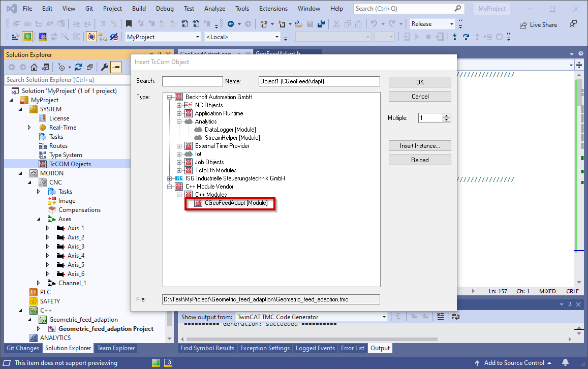Viewport: 588px width, 369px height.
Task: Toggle a bookmark using the toolbar flag icon
Action: [129, 23]
